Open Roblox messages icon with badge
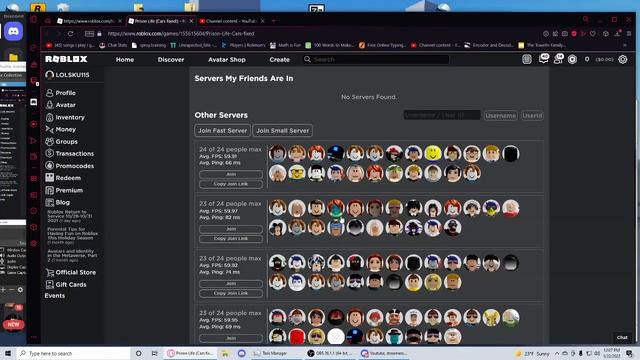The height and width of the screenshot is (360, 640). (x=543, y=59)
